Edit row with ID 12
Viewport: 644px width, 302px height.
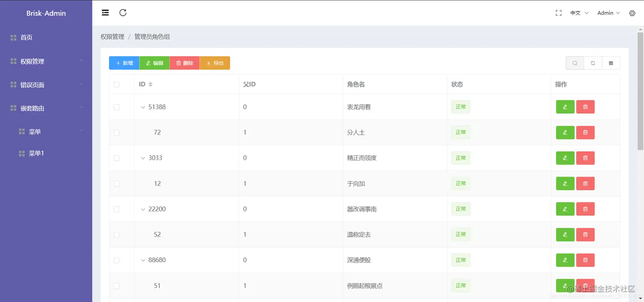(x=565, y=184)
